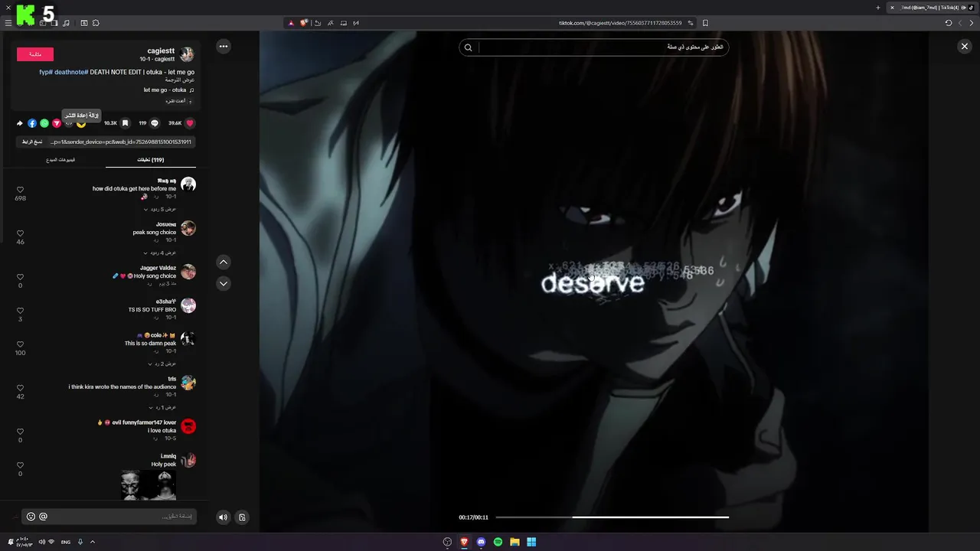Open the Windows Start menu
This screenshot has width=980, height=551.
[x=531, y=542]
